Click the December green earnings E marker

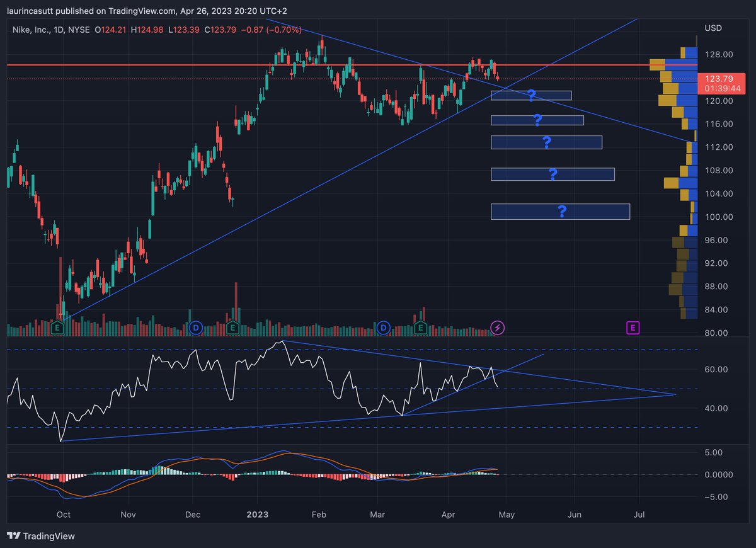coord(232,327)
